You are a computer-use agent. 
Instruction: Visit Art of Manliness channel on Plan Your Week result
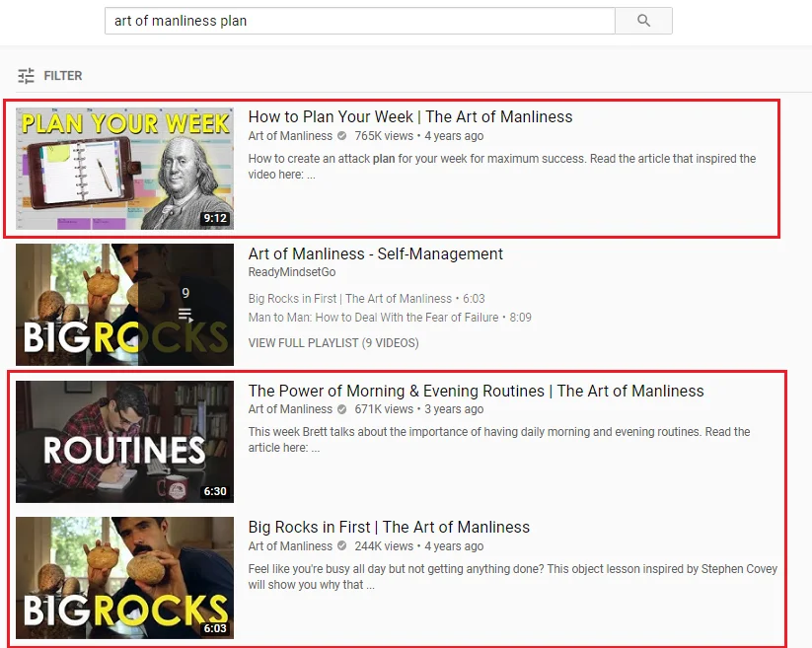(x=290, y=136)
